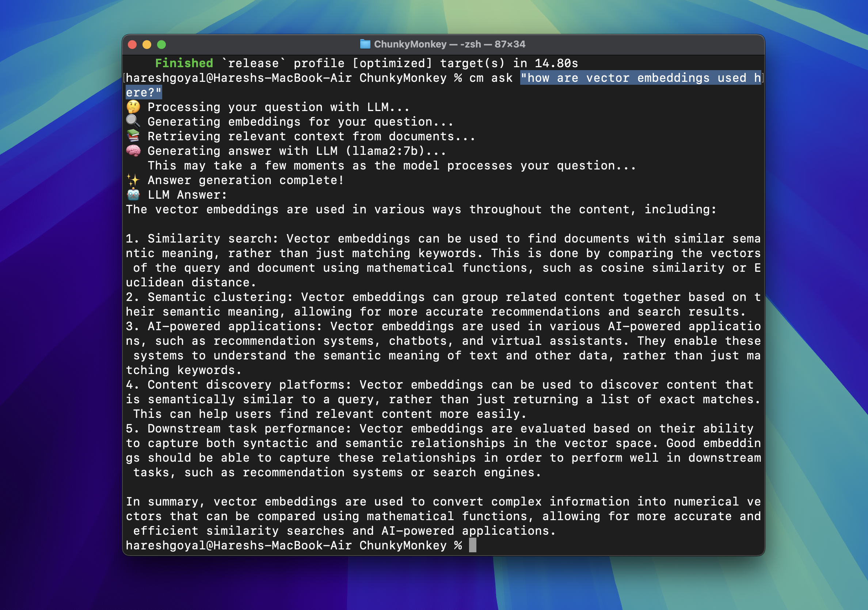868x610 pixels.
Task: Click the brain emoji icon
Action: tap(133, 151)
